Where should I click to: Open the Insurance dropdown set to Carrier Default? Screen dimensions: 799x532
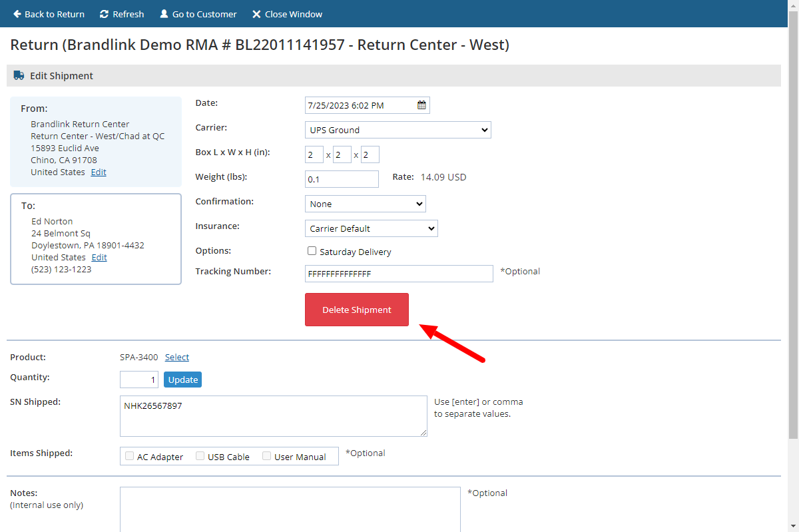pos(371,228)
